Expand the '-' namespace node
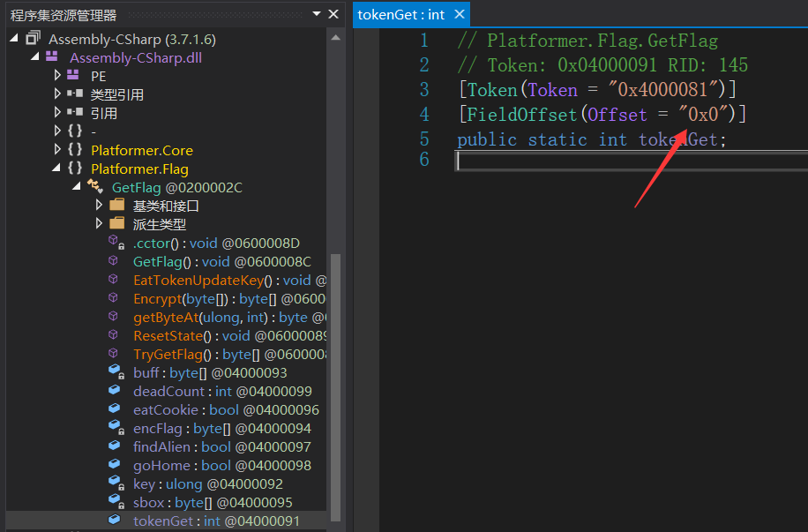This screenshot has width=808, height=532. (x=57, y=131)
